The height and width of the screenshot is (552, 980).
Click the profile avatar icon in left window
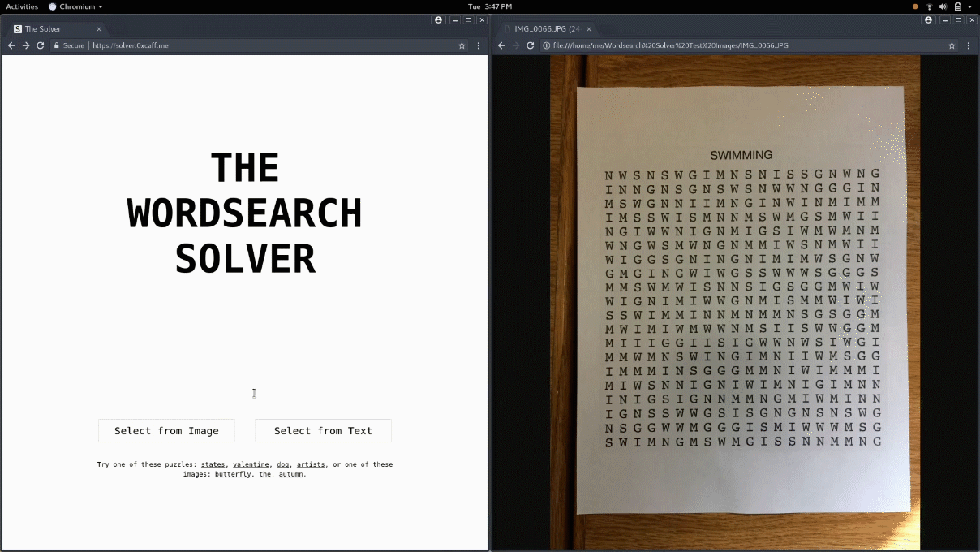point(438,19)
